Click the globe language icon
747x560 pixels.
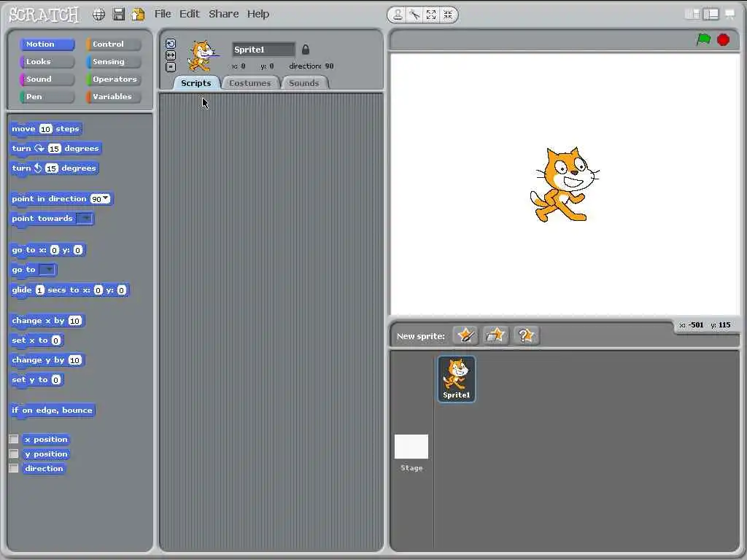98,15
